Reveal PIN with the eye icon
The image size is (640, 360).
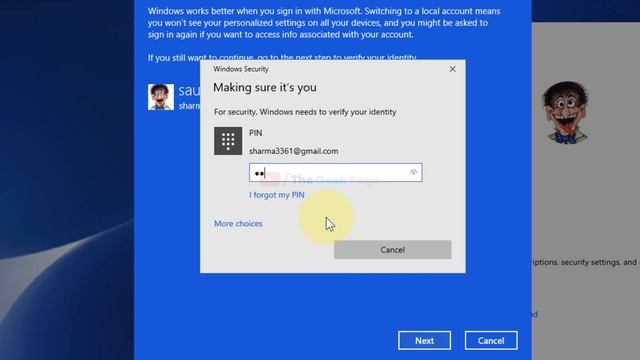[x=413, y=172]
